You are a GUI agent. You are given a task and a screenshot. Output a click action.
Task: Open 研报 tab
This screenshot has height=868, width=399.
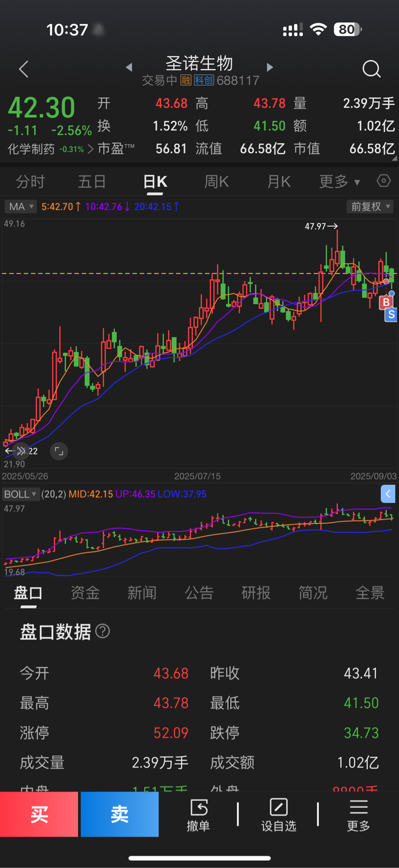pyautogui.click(x=256, y=593)
